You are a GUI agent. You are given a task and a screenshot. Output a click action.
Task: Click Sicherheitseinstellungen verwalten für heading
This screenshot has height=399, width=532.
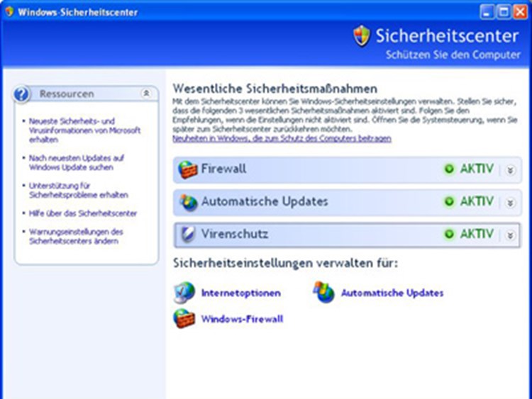[x=285, y=263]
